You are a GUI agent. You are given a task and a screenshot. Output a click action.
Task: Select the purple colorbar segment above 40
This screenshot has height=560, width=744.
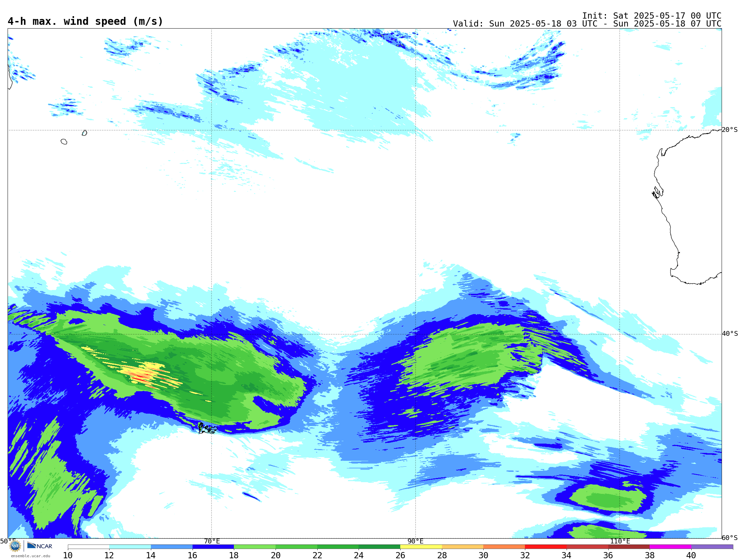pos(712,547)
